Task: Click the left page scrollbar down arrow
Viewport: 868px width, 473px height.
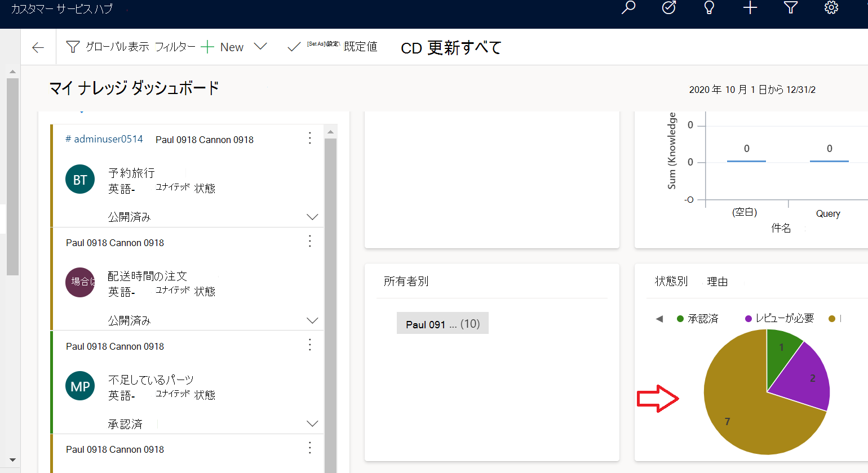Action: coord(12,460)
